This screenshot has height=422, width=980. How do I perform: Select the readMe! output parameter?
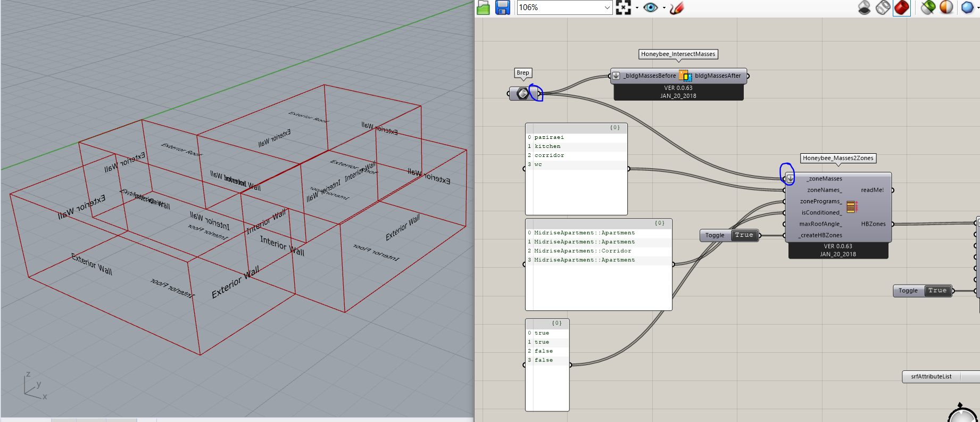coord(872,190)
